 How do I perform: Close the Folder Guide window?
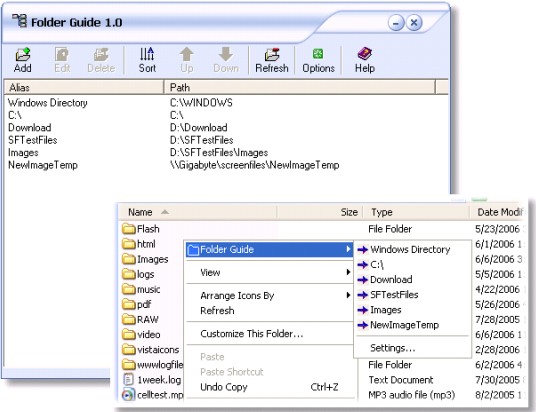[414, 23]
